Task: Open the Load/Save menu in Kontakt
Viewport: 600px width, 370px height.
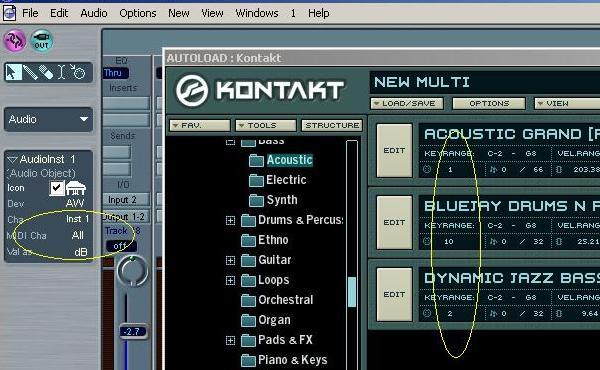Action: click(x=407, y=103)
